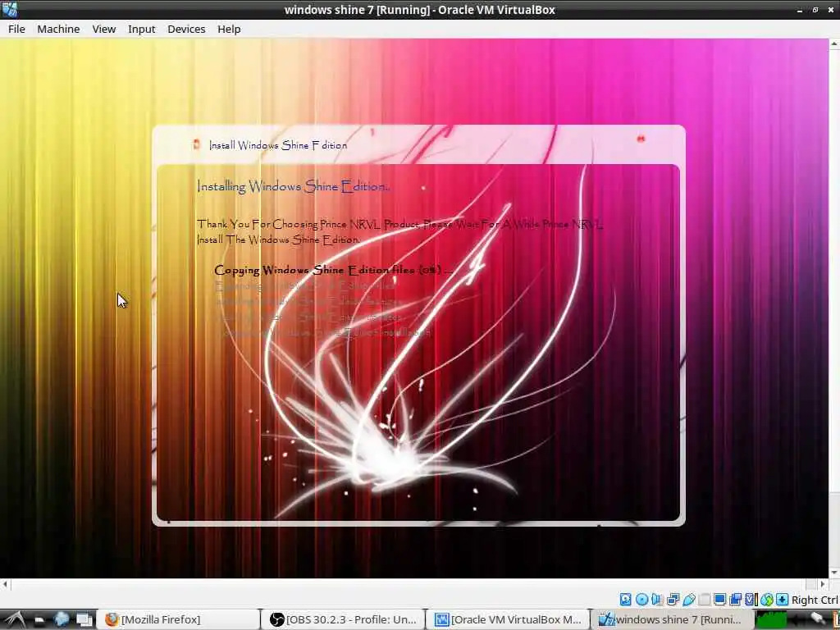Open the Help menu
The width and height of the screenshot is (840, 630).
pyautogui.click(x=229, y=29)
